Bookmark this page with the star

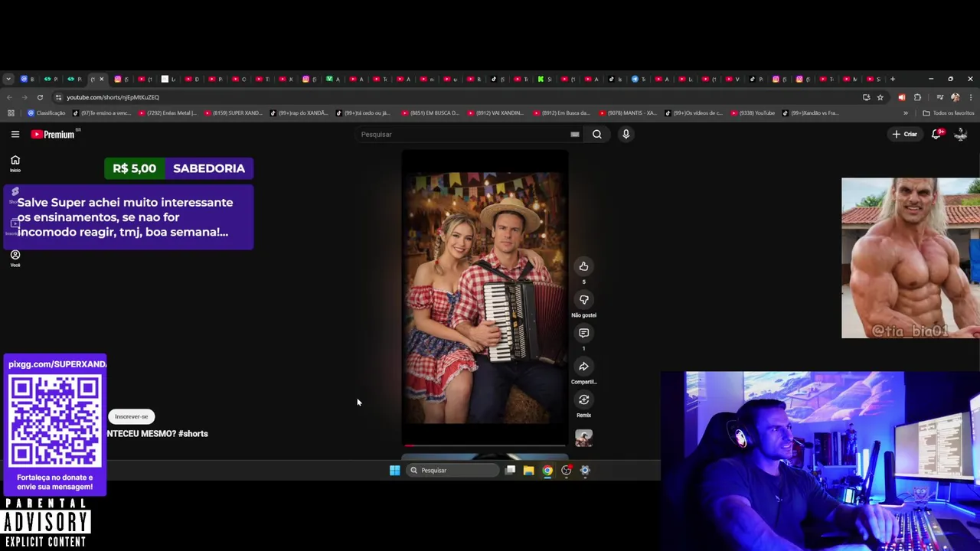point(880,97)
